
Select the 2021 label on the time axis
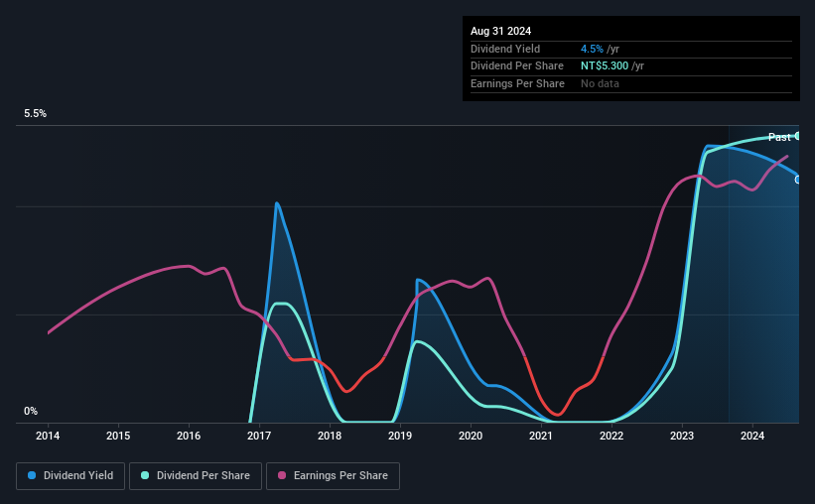point(541,436)
